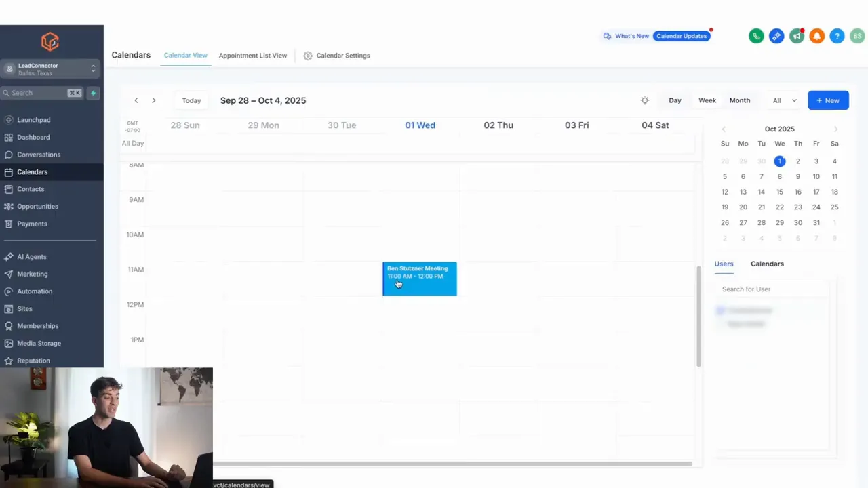
Task: Switch to Appointment List View tab
Action: (x=252, y=55)
